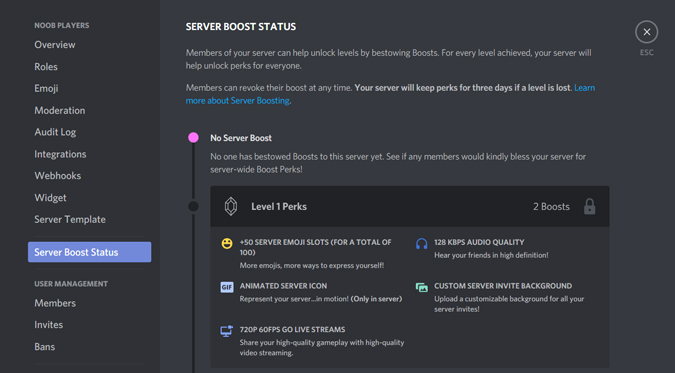Click 'ANIMATED SERVER ICON' perk title

pos(283,286)
